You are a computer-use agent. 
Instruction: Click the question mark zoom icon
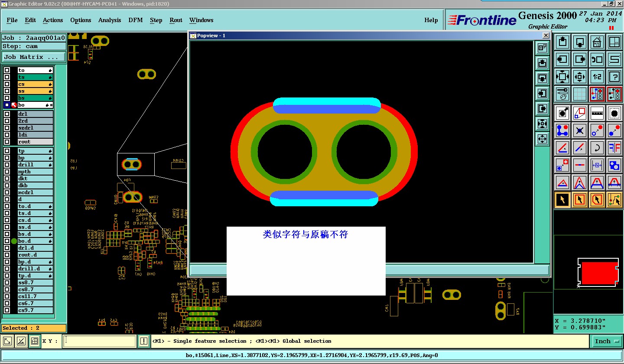pos(614,77)
